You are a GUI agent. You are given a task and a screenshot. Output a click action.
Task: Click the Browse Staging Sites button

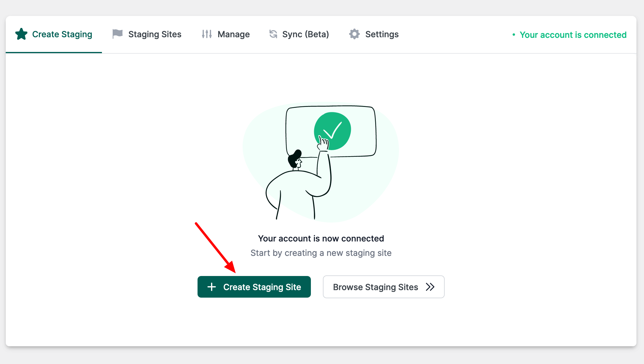pos(383,287)
